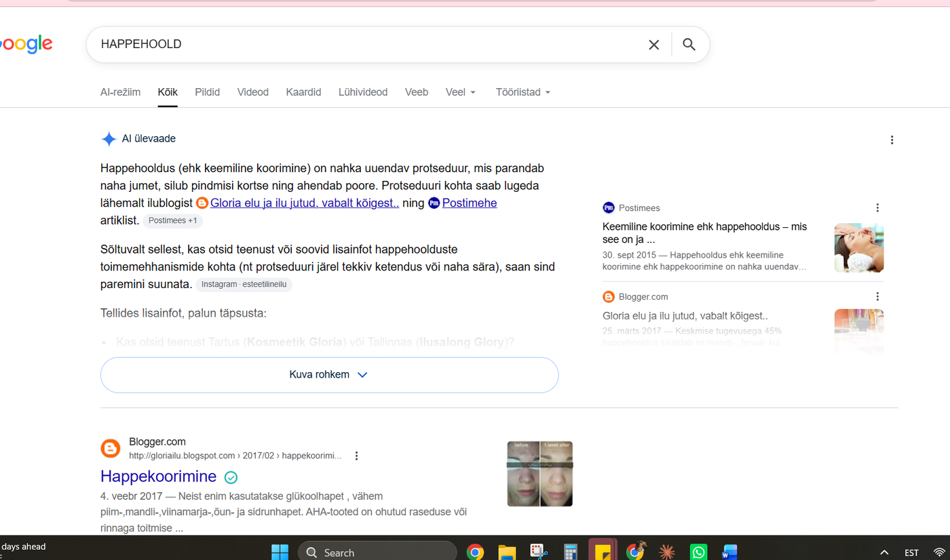Screen dimensions: 950x560
Task: Open three-dot menu beside gloriailu.blogspot.com URL
Action: pos(356,456)
